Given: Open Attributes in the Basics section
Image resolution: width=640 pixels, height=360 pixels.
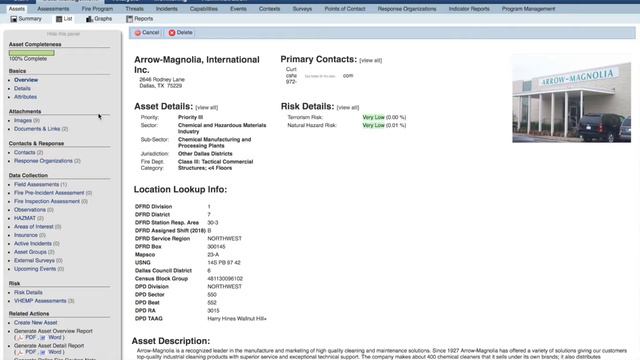Looking at the screenshot, I should [25, 97].
